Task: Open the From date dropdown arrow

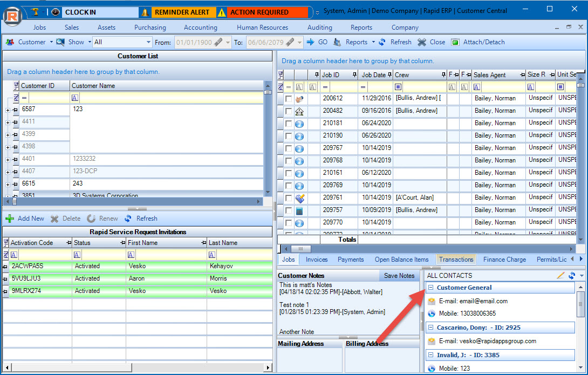Action: tap(228, 43)
